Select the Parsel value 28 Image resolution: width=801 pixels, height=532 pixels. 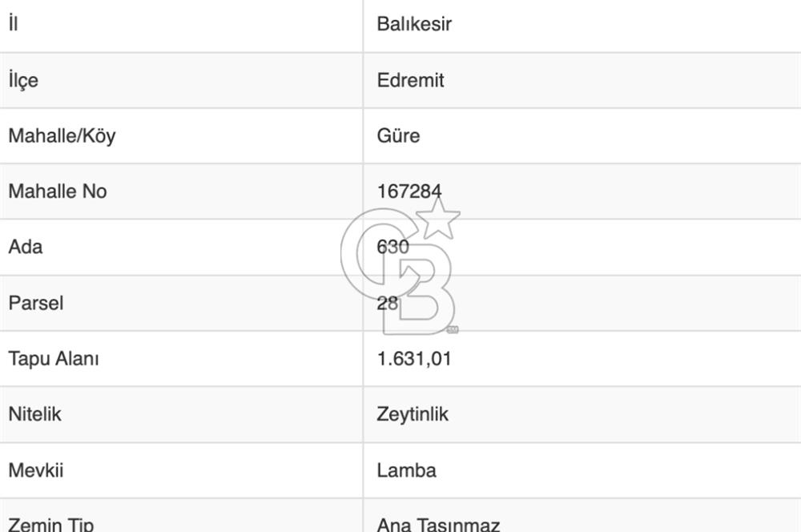(x=387, y=303)
